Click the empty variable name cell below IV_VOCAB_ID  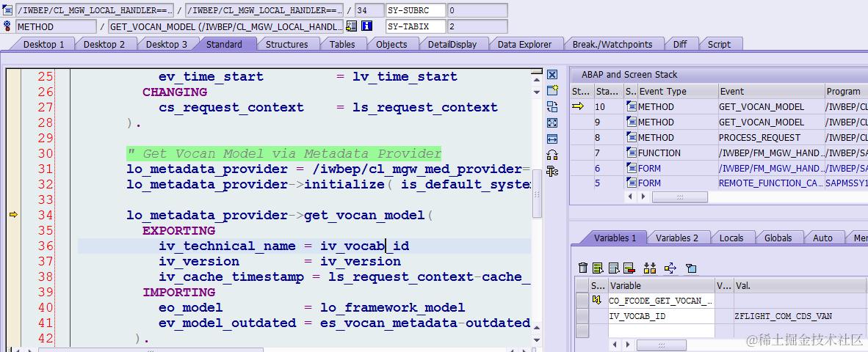pos(662,331)
